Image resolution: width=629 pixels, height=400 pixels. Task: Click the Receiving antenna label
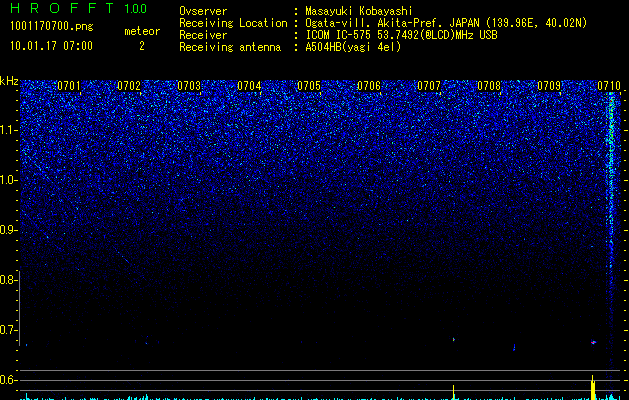pos(230,47)
